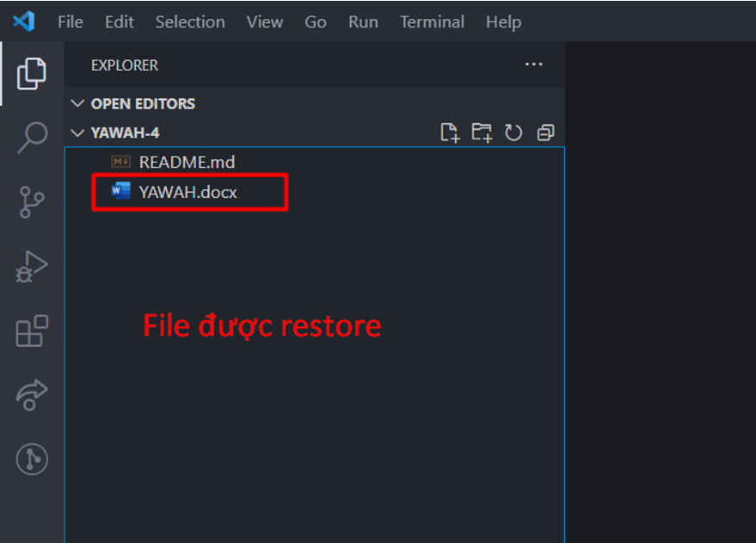Open the Help menu

coord(503,22)
